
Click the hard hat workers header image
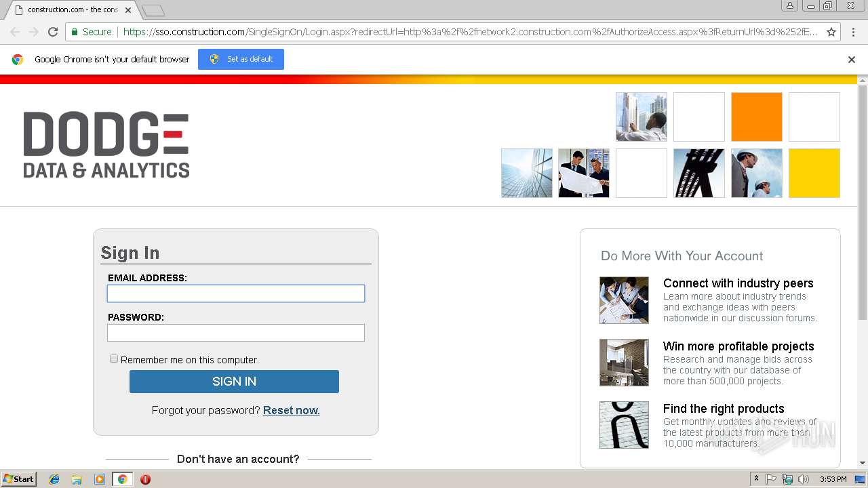coord(757,174)
